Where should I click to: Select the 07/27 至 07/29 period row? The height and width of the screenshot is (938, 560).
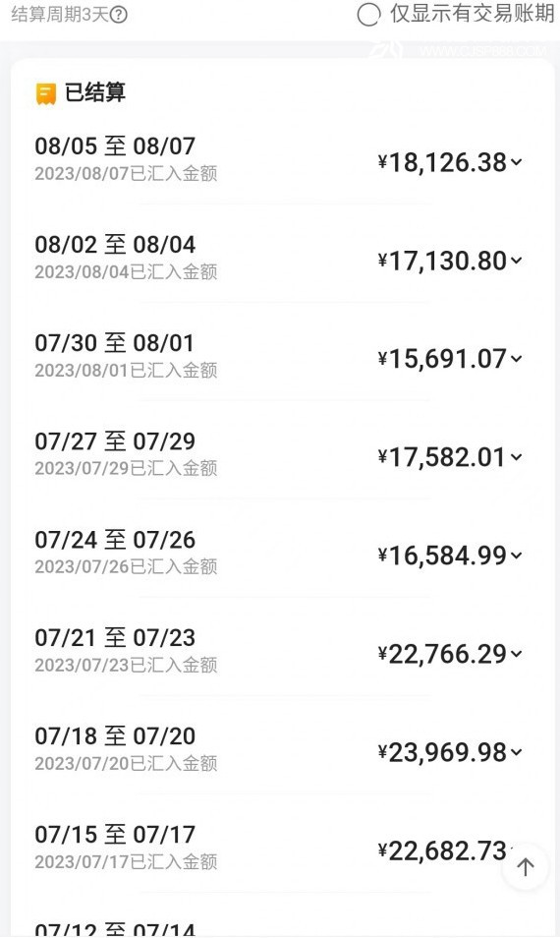(280, 454)
